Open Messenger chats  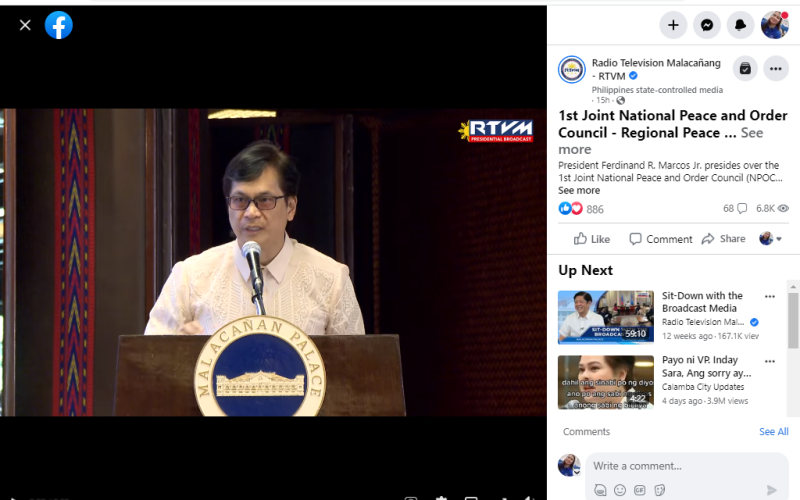point(707,25)
